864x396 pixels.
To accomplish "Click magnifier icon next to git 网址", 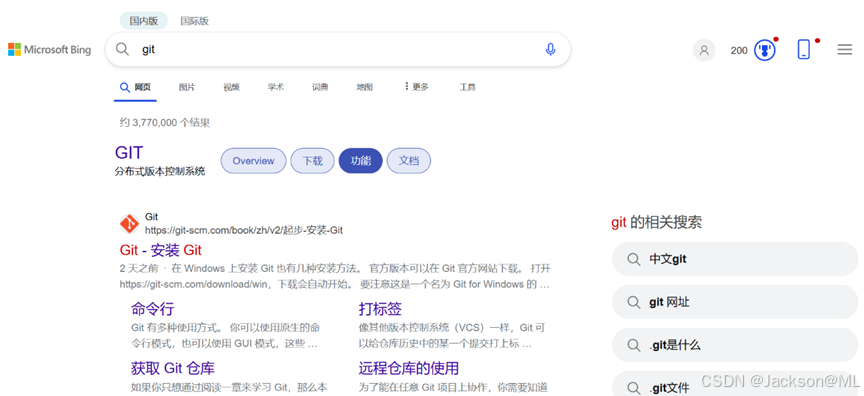I will [x=634, y=302].
